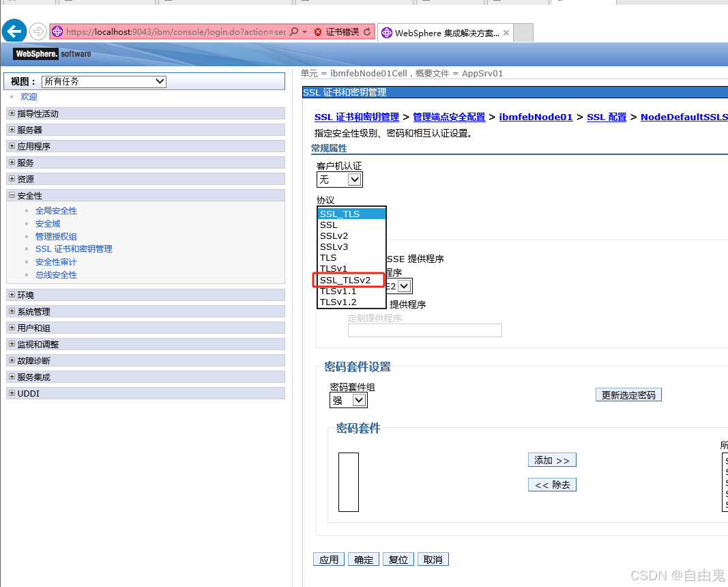The image size is (728, 587).
Task: Select SSLv3 in the protocol list
Action: coord(351,246)
